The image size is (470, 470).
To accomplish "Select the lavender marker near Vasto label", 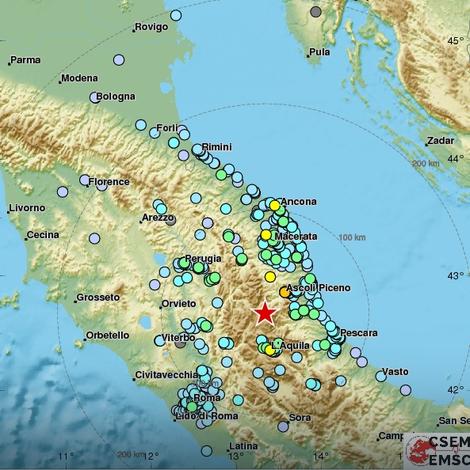I will point(405,390).
